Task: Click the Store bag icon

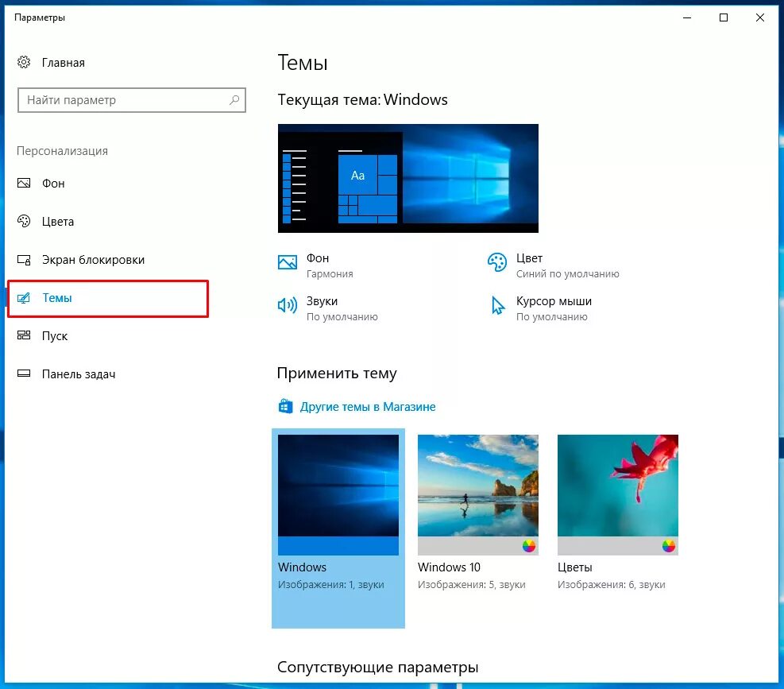Action: pyautogui.click(x=285, y=406)
